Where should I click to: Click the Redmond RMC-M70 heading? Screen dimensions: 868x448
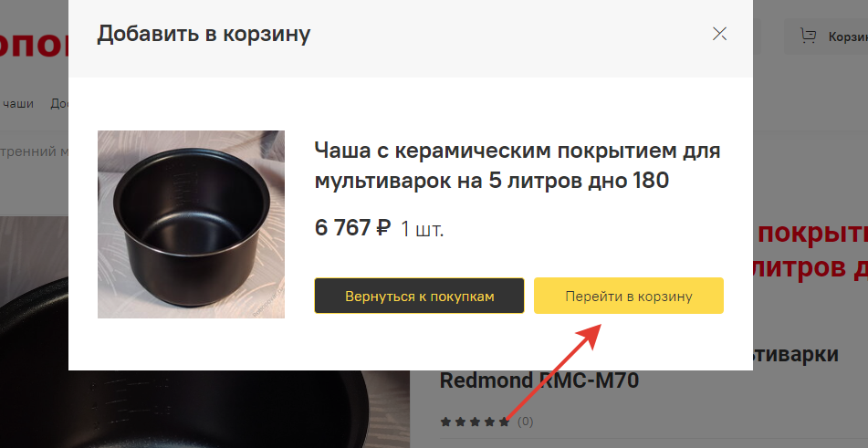coord(539,380)
